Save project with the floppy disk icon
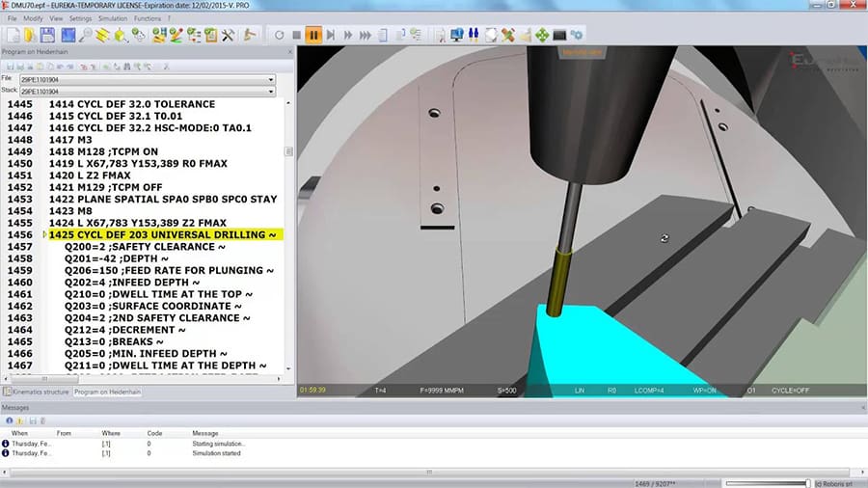This screenshot has height=488, width=868. [47, 36]
